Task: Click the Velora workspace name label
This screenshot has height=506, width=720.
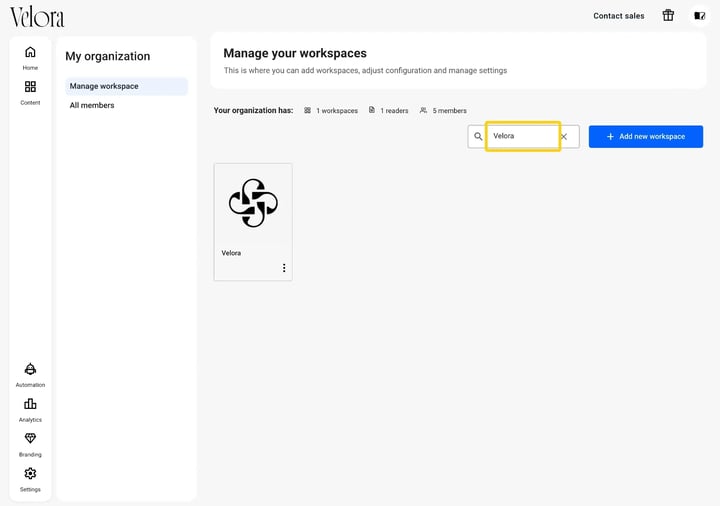Action: point(231,253)
